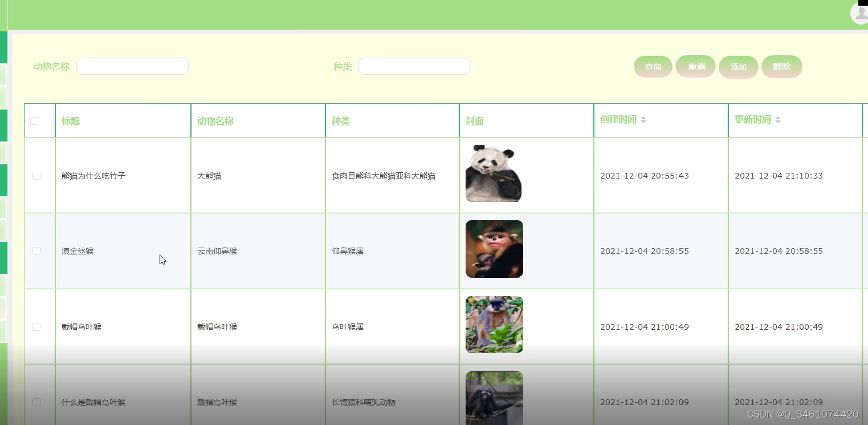Click the species 食肉目熊科大熊猫亚科大熊猫

384,176
